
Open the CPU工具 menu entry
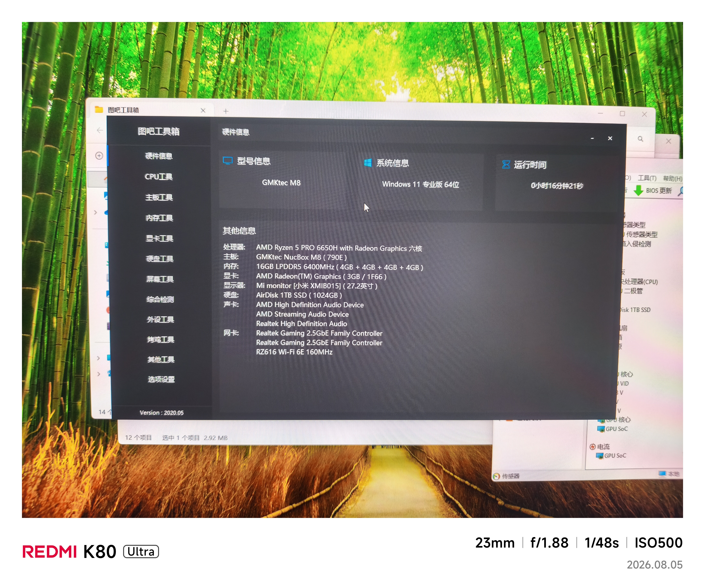(158, 177)
